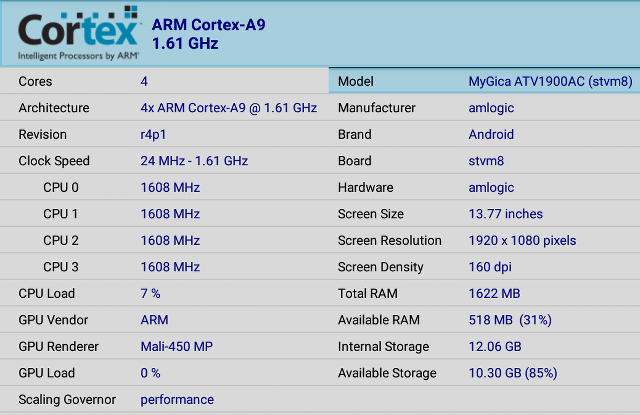Select the '518 MB (31%)' value

tap(510, 320)
